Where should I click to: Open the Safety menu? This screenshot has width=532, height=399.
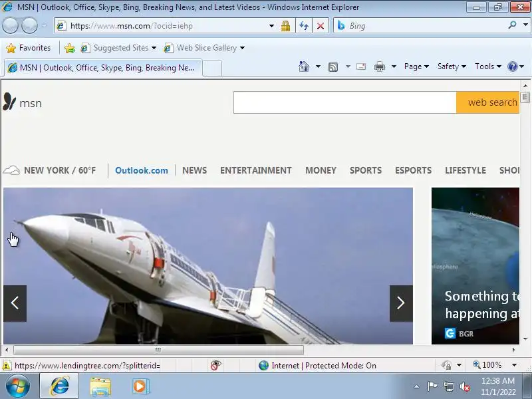pos(452,66)
